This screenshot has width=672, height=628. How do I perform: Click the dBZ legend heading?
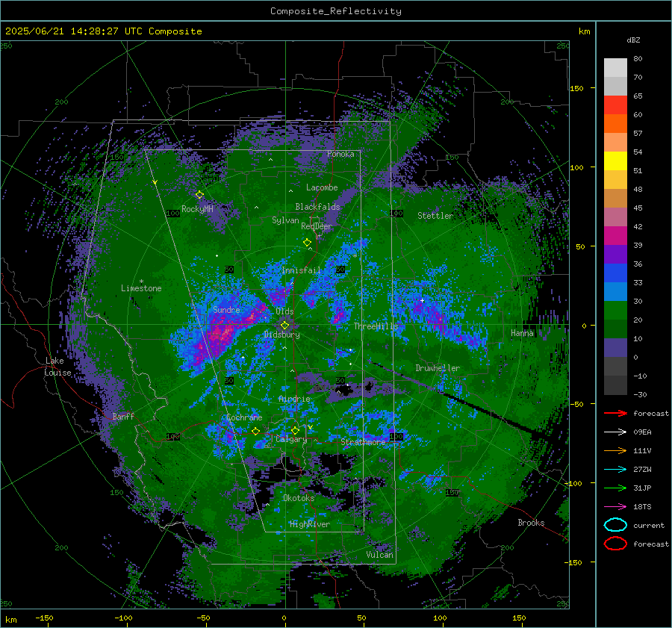click(633, 40)
